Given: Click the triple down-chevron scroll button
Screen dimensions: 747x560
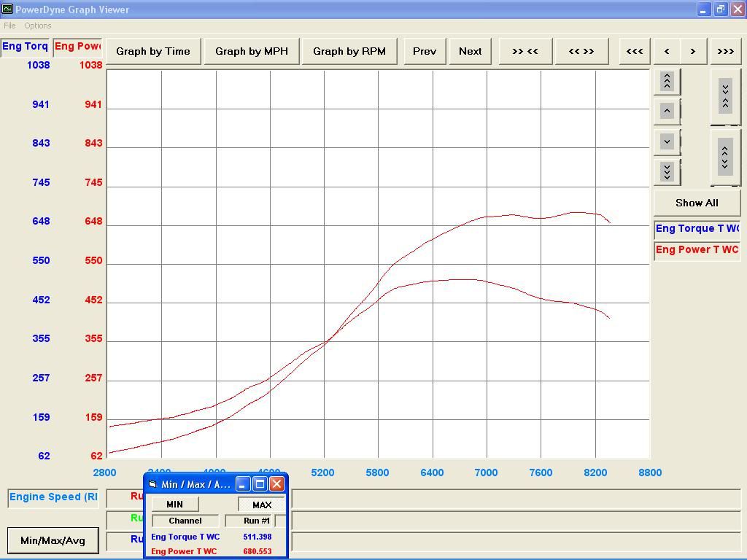Looking at the screenshot, I should pos(667,171).
